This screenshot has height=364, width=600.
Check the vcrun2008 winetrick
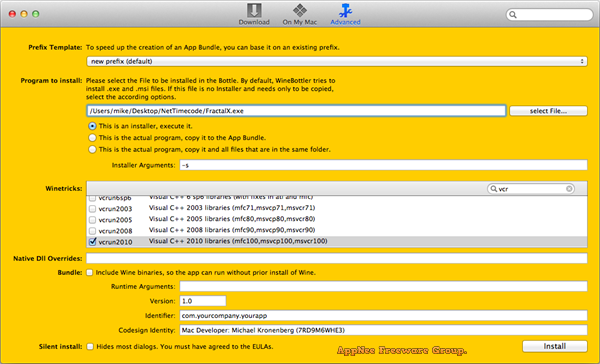click(x=92, y=231)
